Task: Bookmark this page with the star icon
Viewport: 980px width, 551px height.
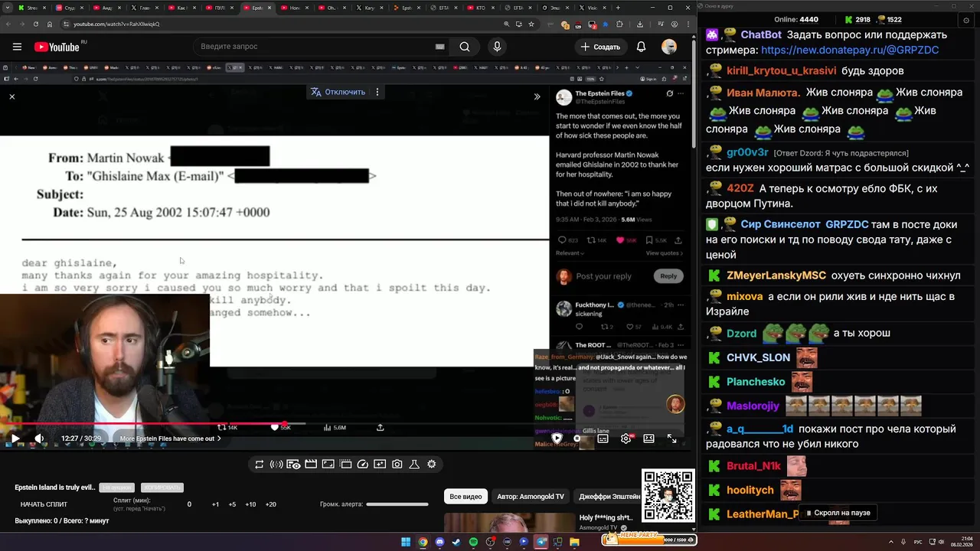Action: pyautogui.click(x=531, y=24)
